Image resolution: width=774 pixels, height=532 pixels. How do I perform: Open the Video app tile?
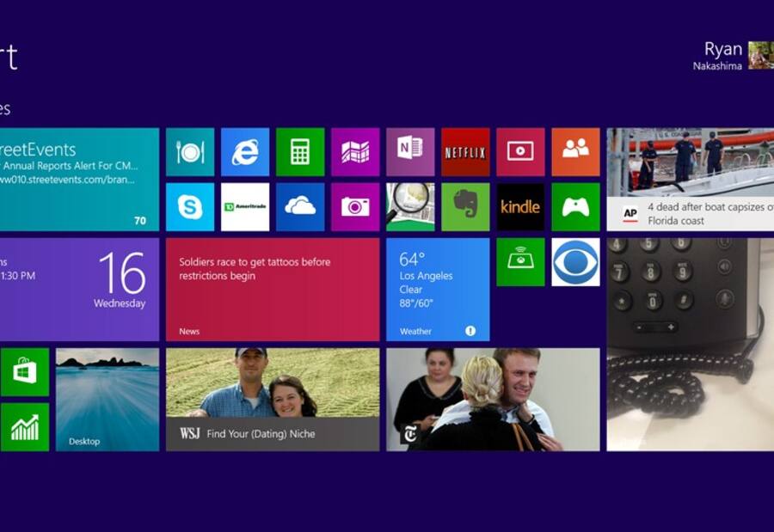point(520,152)
